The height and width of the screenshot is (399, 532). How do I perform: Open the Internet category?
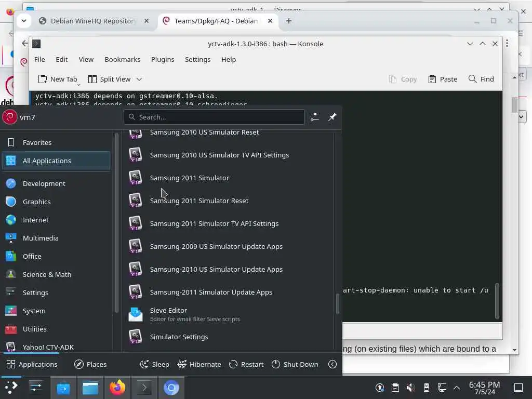tap(56, 220)
